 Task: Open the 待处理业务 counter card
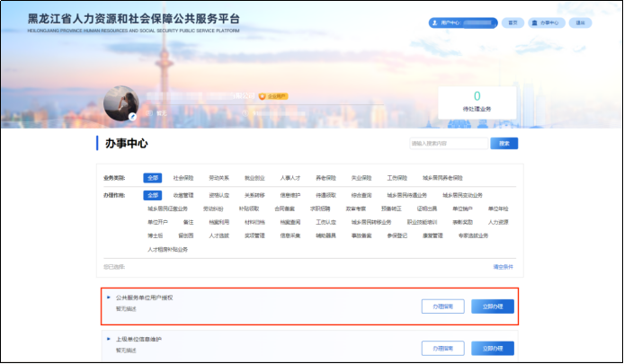477,102
